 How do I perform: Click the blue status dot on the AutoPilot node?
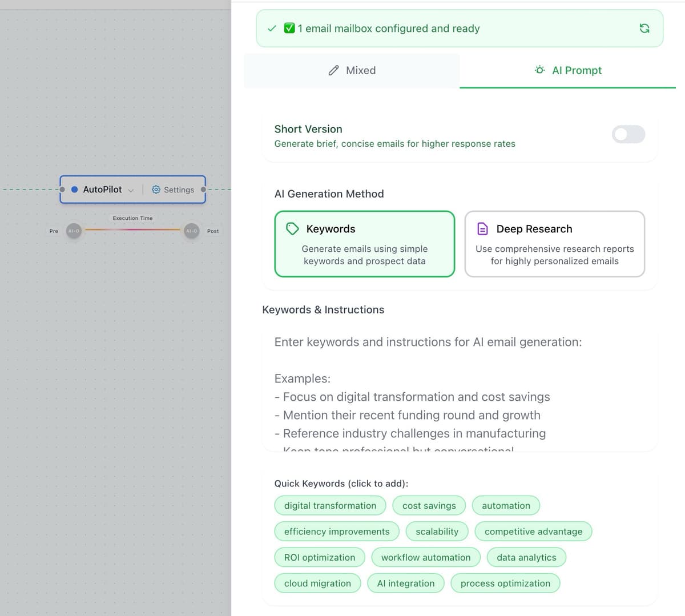pyautogui.click(x=74, y=189)
